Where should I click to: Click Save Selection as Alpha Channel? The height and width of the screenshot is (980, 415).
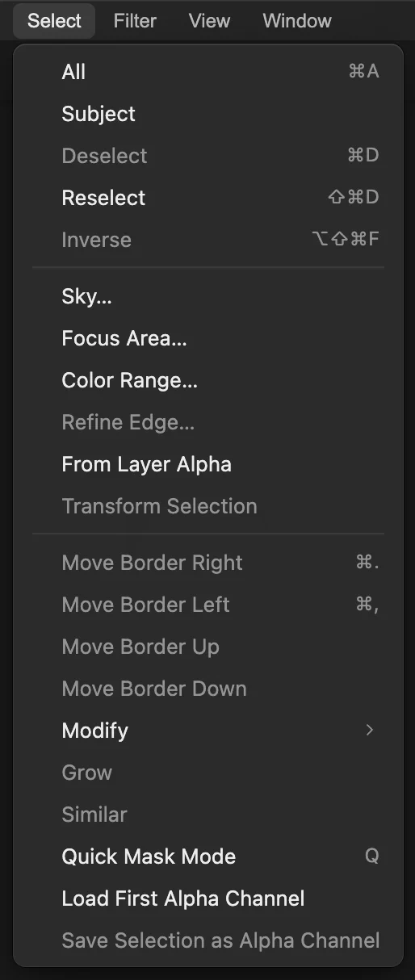tap(208, 940)
